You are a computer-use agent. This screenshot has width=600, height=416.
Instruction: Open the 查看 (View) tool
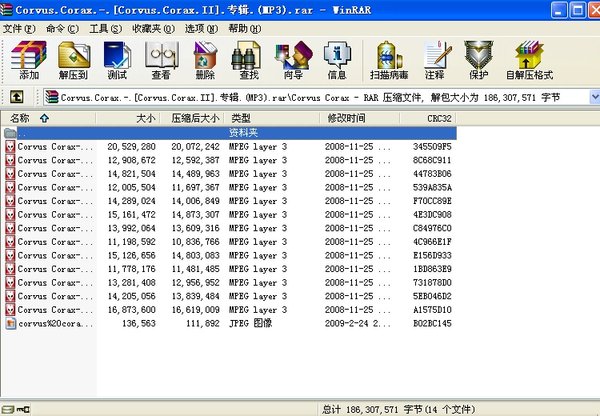tap(161, 60)
